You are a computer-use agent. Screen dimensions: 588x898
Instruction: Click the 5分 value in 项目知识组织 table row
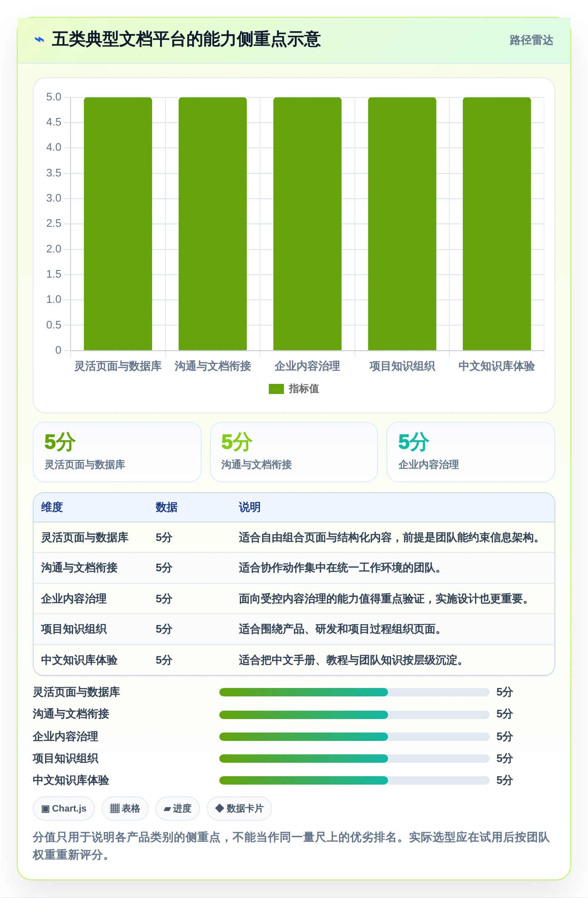164,629
